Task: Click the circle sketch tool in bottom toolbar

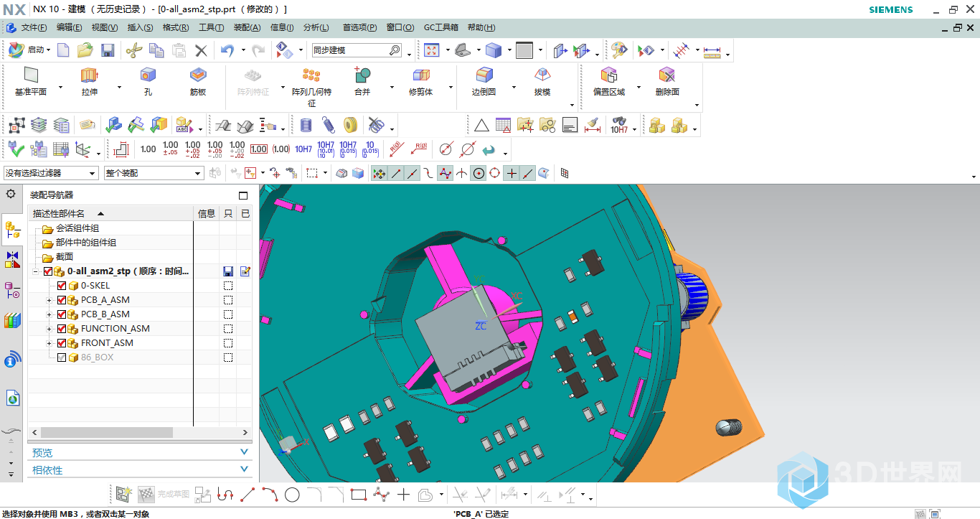Action: [292, 495]
